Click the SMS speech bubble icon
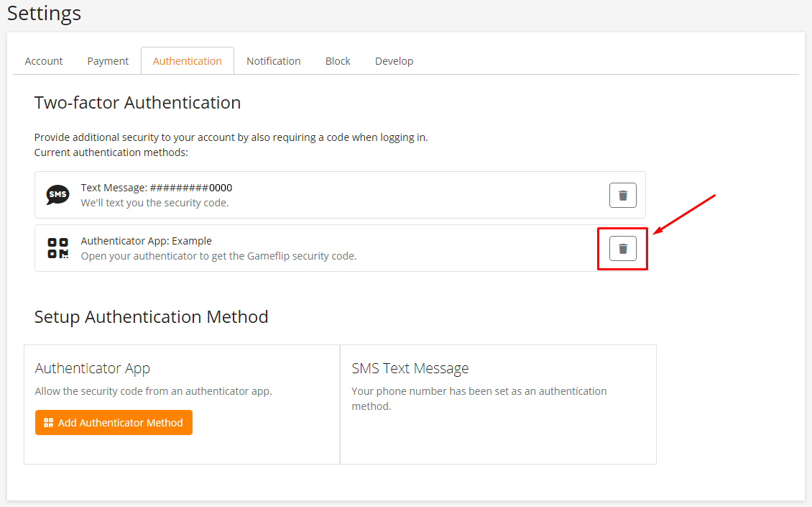Viewport: 812px width, 507px height. coord(57,195)
